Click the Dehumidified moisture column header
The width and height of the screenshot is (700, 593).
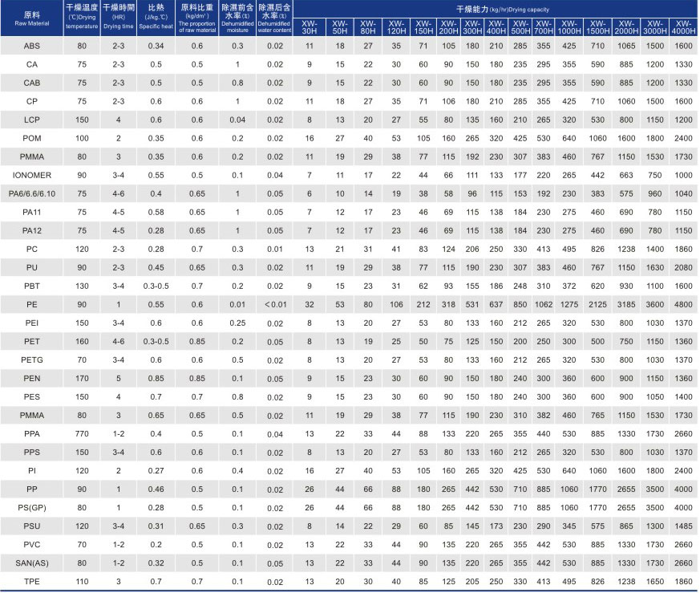(237, 19)
